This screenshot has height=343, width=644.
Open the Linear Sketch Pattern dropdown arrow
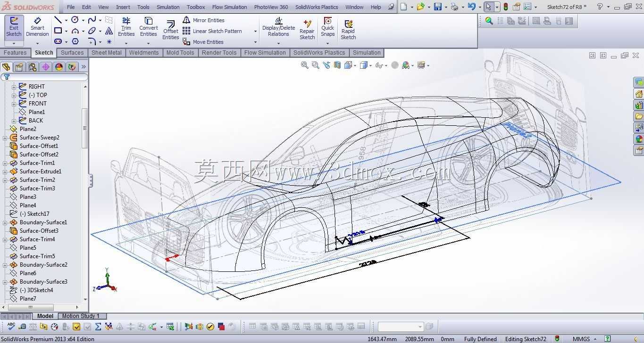pos(255,31)
